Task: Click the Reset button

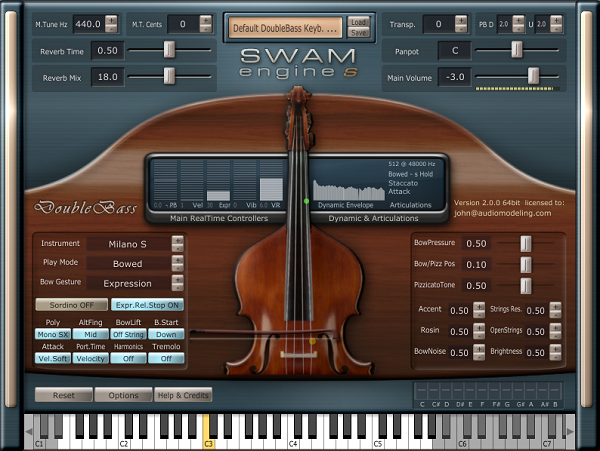Action: coord(64,395)
